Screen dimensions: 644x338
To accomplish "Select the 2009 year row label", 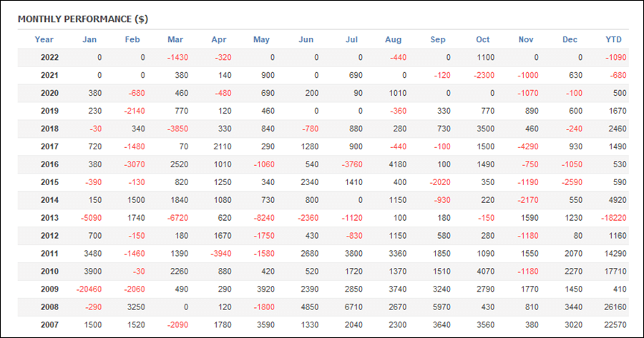I will pos(49,289).
